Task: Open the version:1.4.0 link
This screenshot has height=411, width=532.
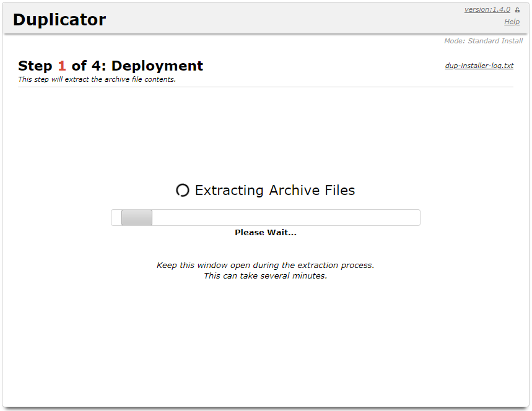Action: [x=487, y=9]
